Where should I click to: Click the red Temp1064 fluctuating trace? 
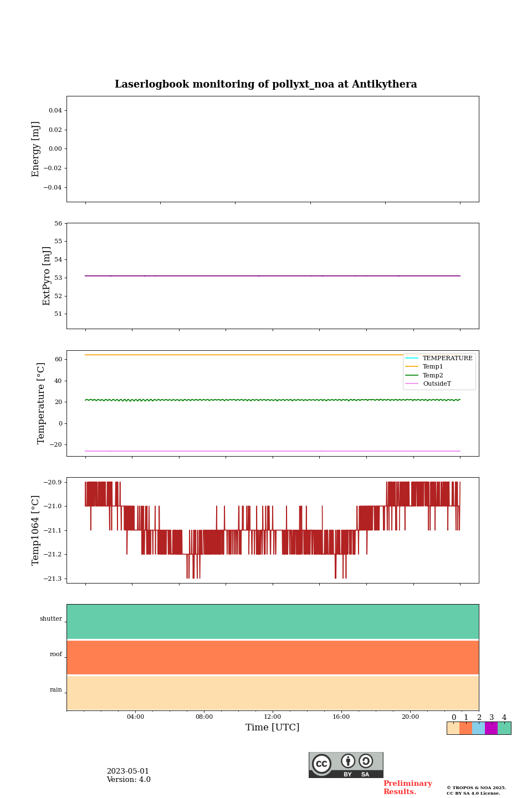273,530
